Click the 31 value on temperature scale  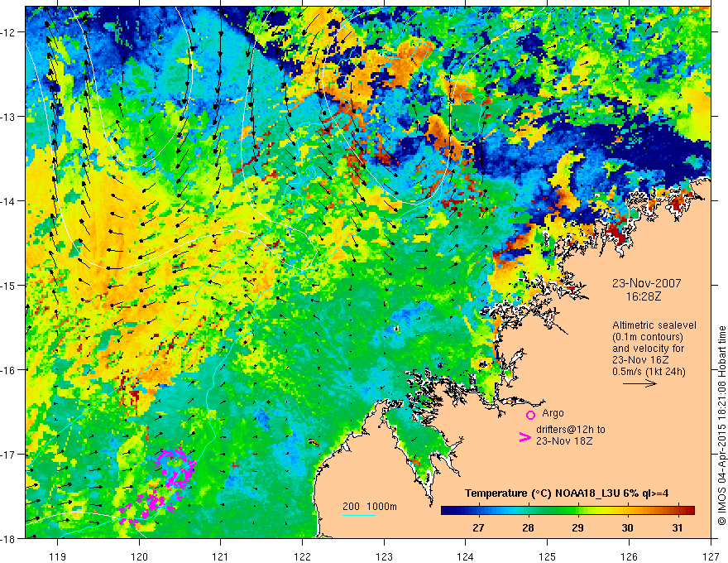(x=678, y=527)
